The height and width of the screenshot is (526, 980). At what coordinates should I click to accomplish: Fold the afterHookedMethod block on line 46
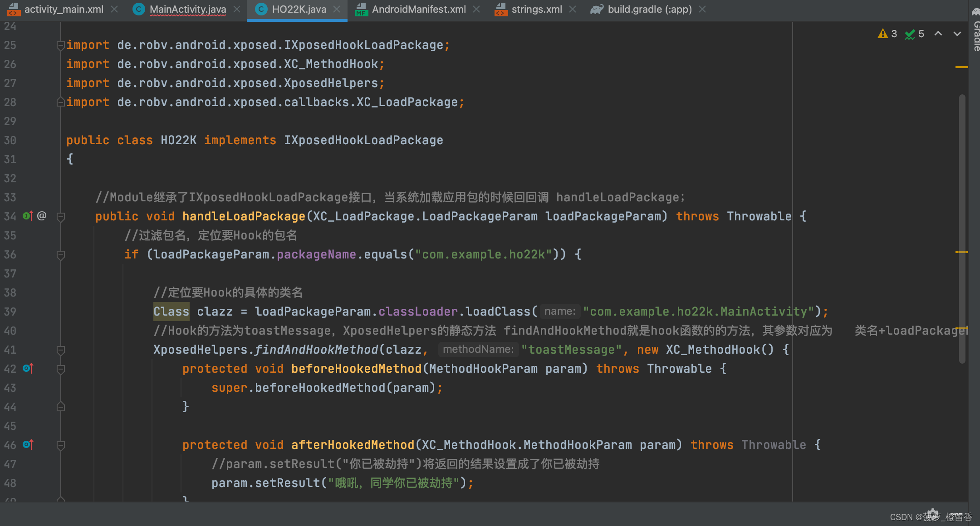60,445
